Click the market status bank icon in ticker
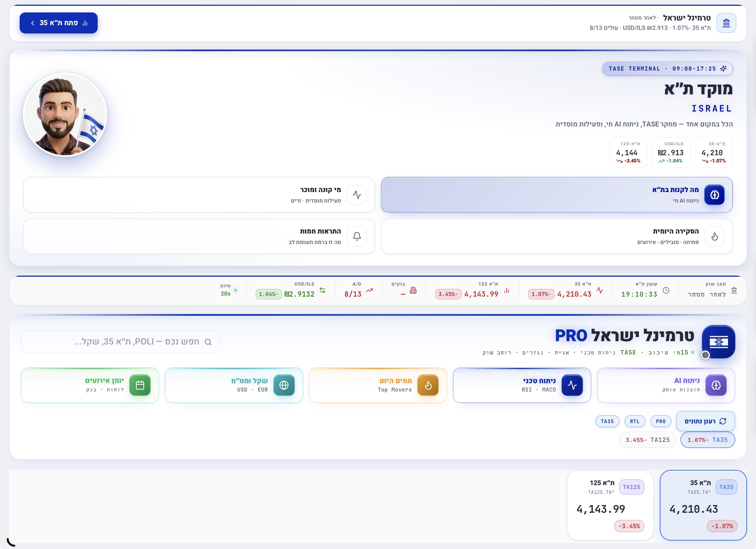 coord(734,290)
